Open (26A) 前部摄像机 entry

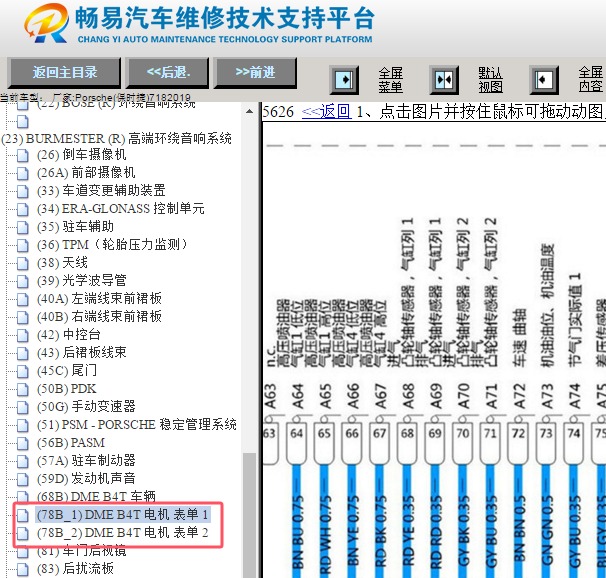tap(86, 173)
